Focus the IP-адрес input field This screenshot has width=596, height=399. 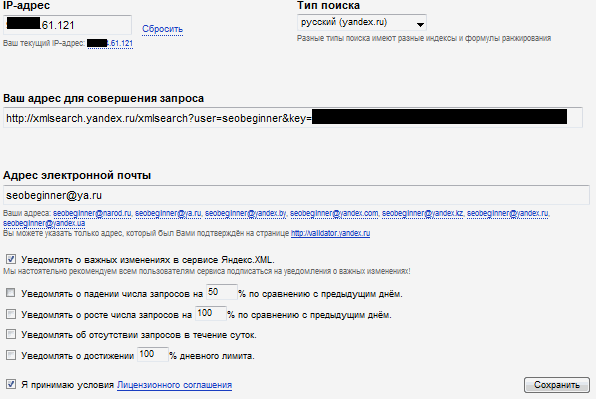67,25
